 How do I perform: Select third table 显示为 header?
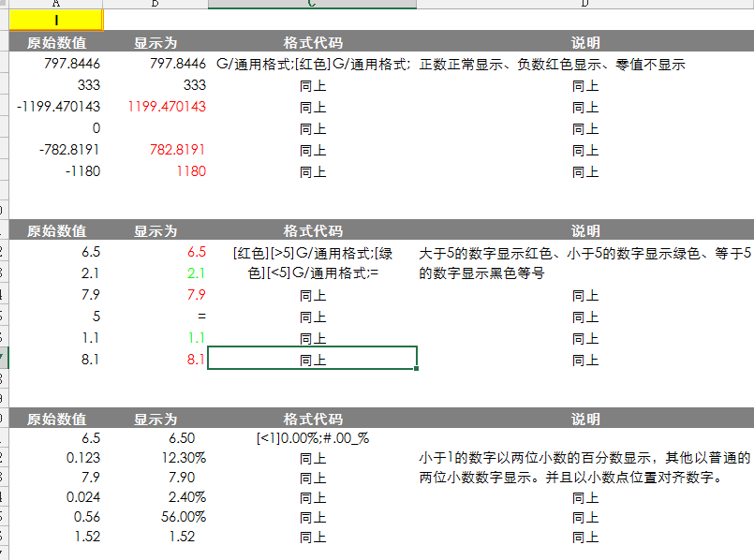[155, 420]
